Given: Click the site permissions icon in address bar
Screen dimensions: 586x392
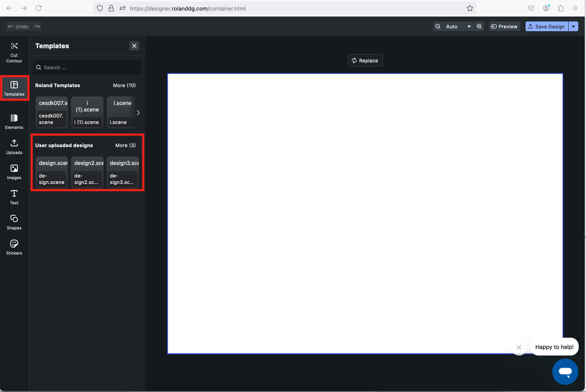Looking at the screenshot, I should click(x=123, y=8).
